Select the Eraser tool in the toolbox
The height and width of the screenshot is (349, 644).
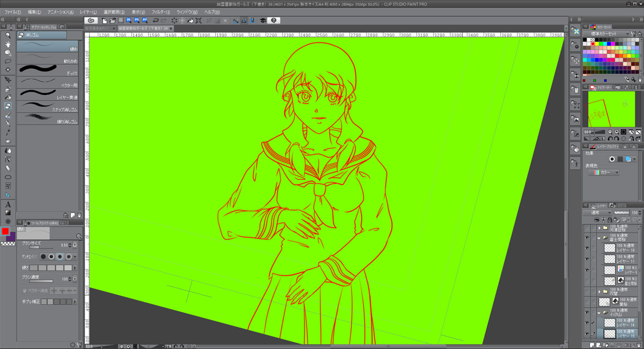tap(8, 106)
